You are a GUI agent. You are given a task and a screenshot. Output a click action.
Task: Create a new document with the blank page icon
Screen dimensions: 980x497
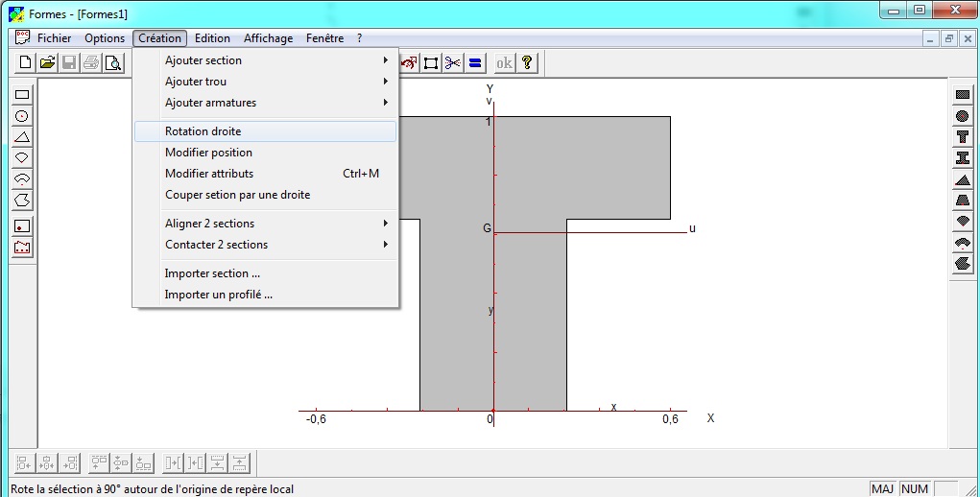click(x=26, y=62)
